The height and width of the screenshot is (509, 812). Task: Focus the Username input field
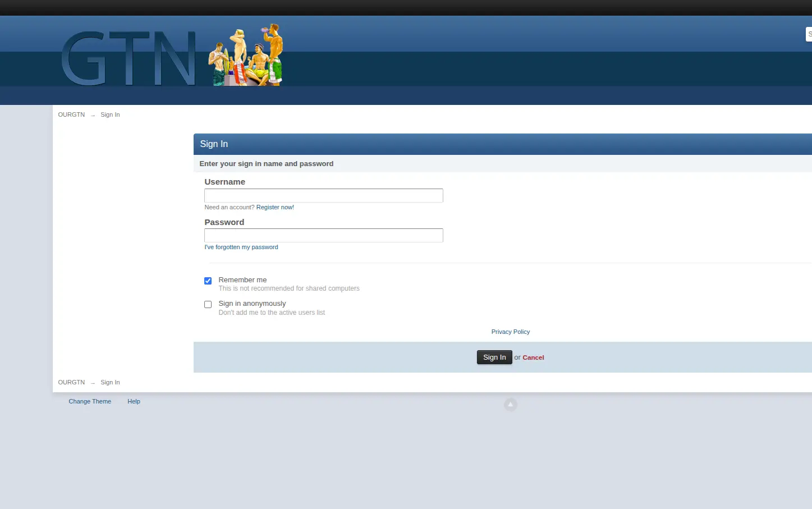(x=324, y=195)
